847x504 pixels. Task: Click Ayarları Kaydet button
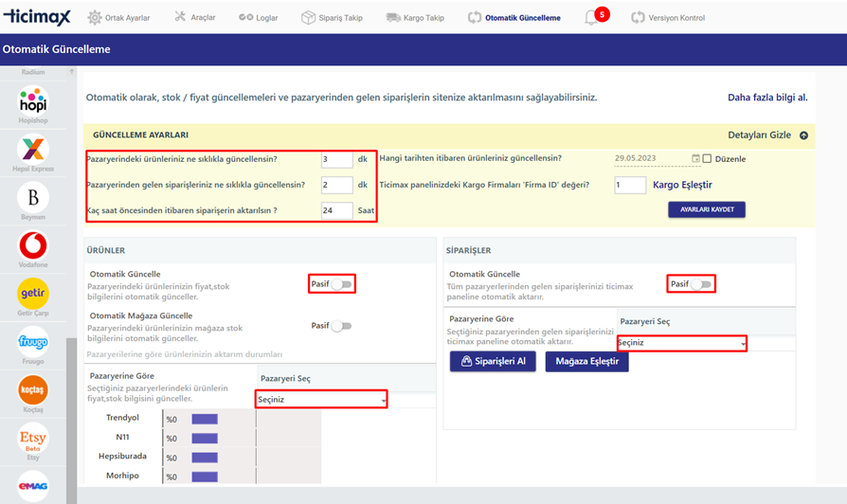(707, 209)
